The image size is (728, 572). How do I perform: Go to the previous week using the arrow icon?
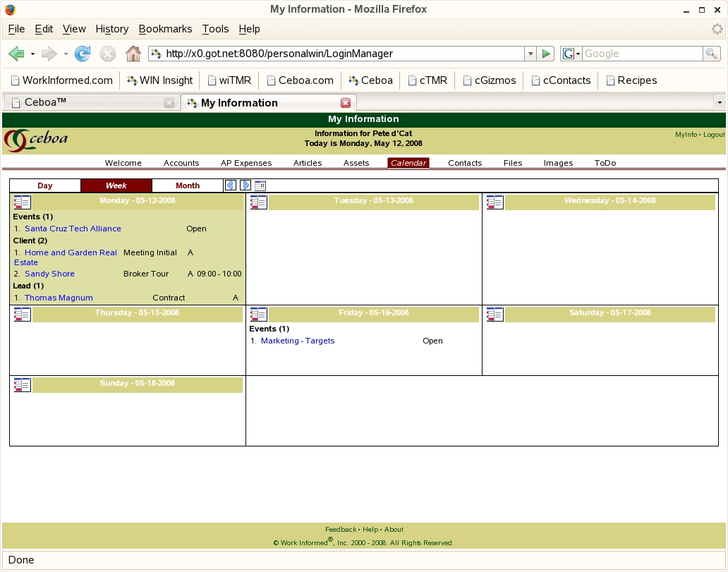(230, 185)
